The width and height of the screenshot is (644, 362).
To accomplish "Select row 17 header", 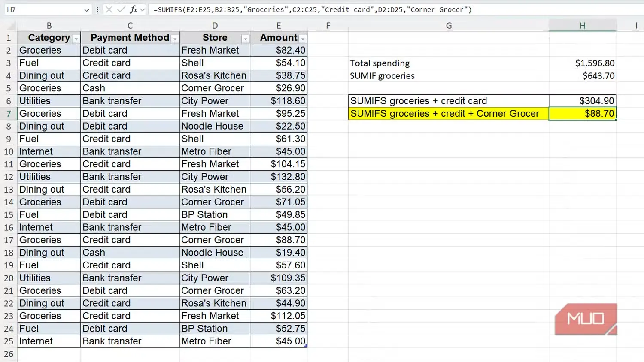I will (x=9, y=240).
